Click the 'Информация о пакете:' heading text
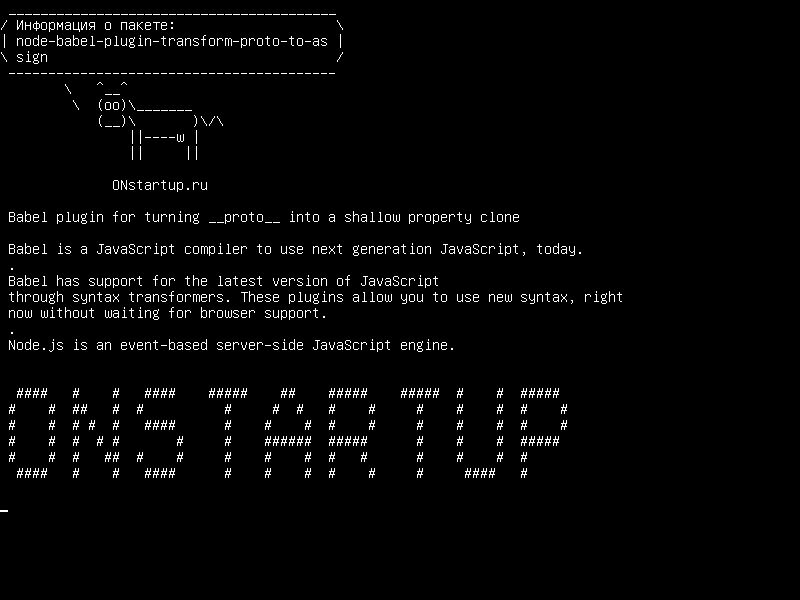The width and height of the screenshot is (800, 600). pos(95,26)
